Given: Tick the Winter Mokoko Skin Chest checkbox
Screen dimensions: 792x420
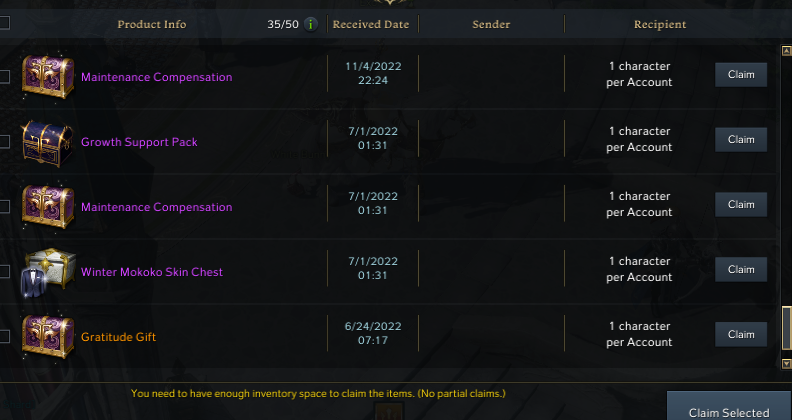Looking at the screenshot, I should (4, 272).
